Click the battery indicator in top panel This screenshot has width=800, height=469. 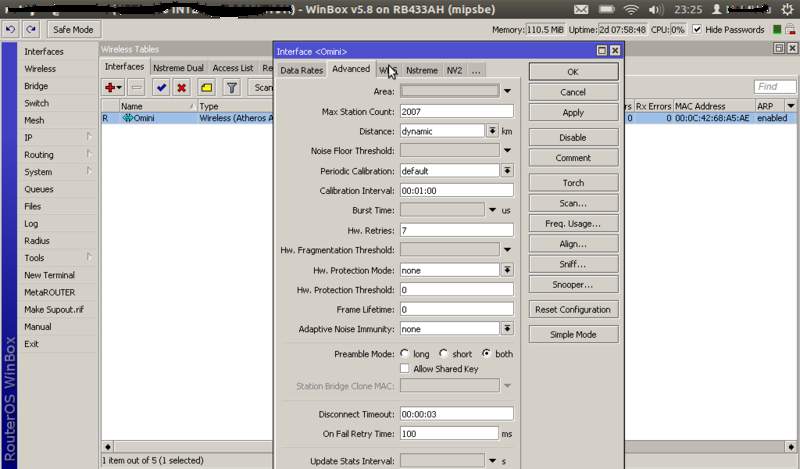(606, 10)
